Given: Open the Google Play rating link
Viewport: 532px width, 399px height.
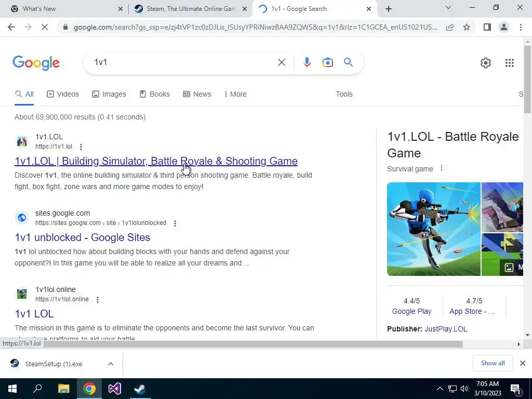Looking at the screenshot, I should [411, 311].
